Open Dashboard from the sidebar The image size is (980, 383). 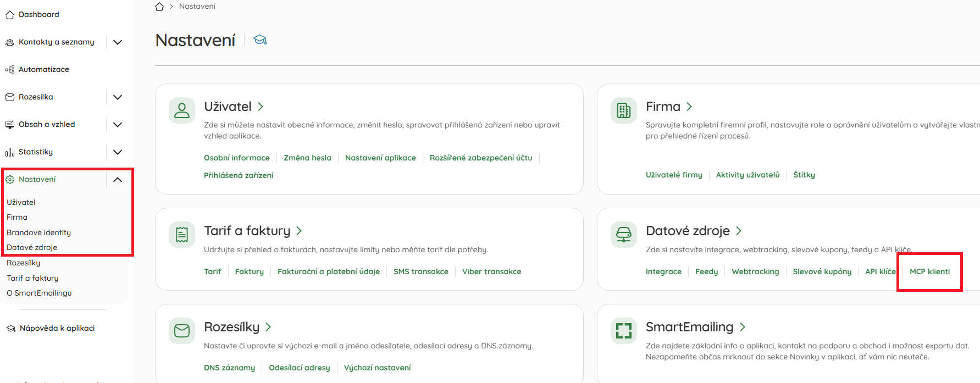tap(38, 15)
